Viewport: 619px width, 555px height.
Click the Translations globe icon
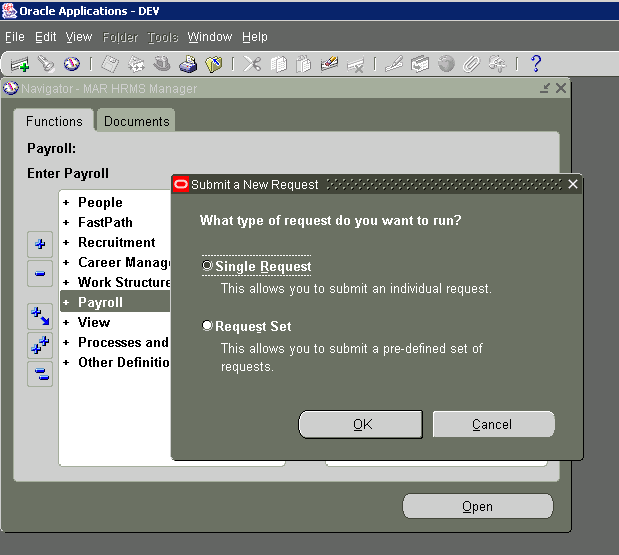(446, 64)
